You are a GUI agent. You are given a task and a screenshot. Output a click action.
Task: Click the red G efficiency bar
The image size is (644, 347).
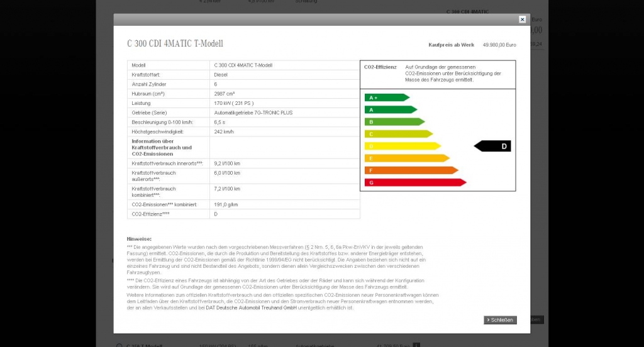point(415,183)
